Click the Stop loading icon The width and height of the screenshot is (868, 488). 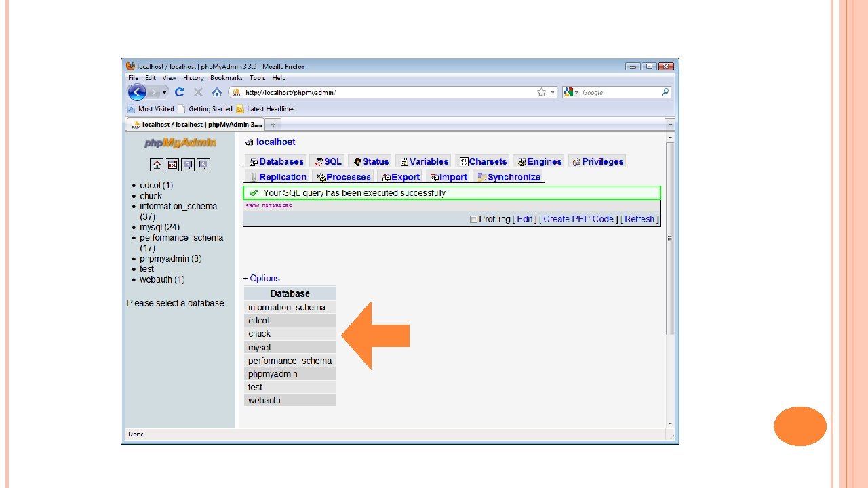click(198, 92)
